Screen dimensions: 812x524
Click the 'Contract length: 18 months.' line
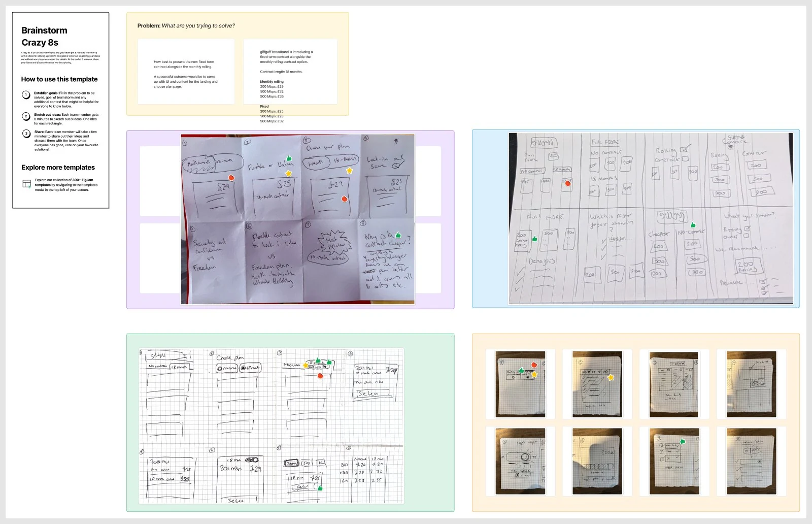coord(281,72)
